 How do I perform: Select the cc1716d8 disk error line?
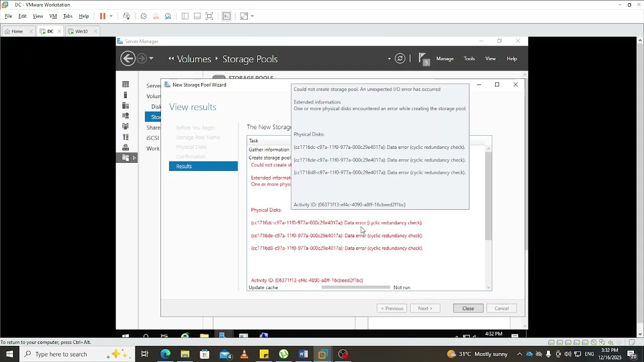pyautogui.click(x=337, y=248)
